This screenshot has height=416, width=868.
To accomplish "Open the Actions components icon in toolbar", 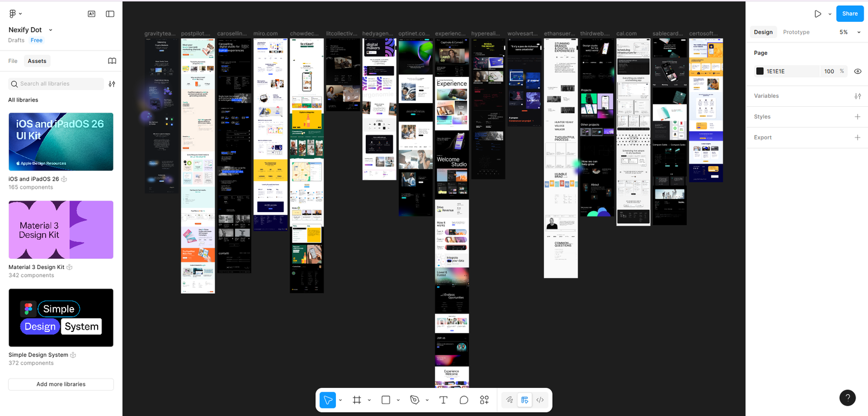I will coord(484,400).
